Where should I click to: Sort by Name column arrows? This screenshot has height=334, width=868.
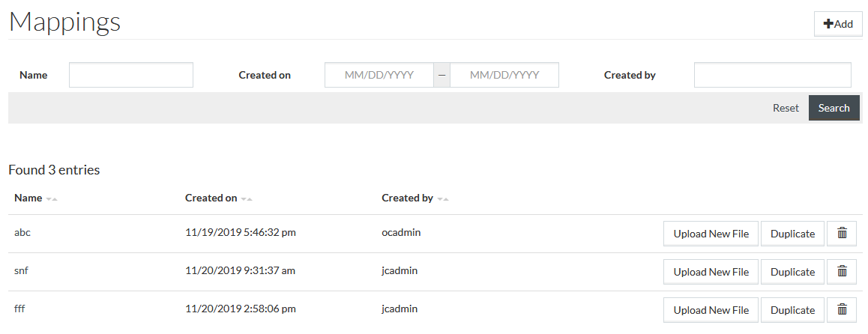coord(52,198)
